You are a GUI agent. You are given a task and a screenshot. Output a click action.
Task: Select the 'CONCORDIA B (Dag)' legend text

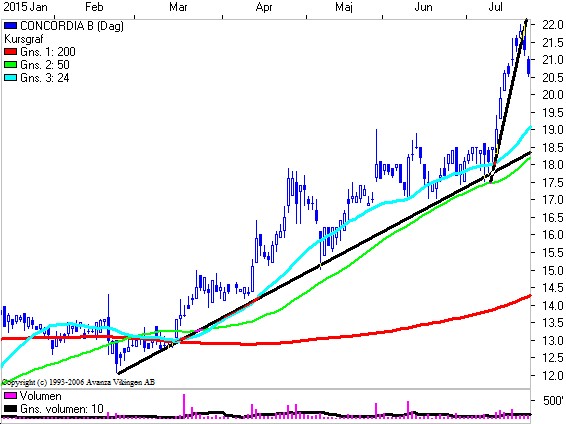pos(72,26)
